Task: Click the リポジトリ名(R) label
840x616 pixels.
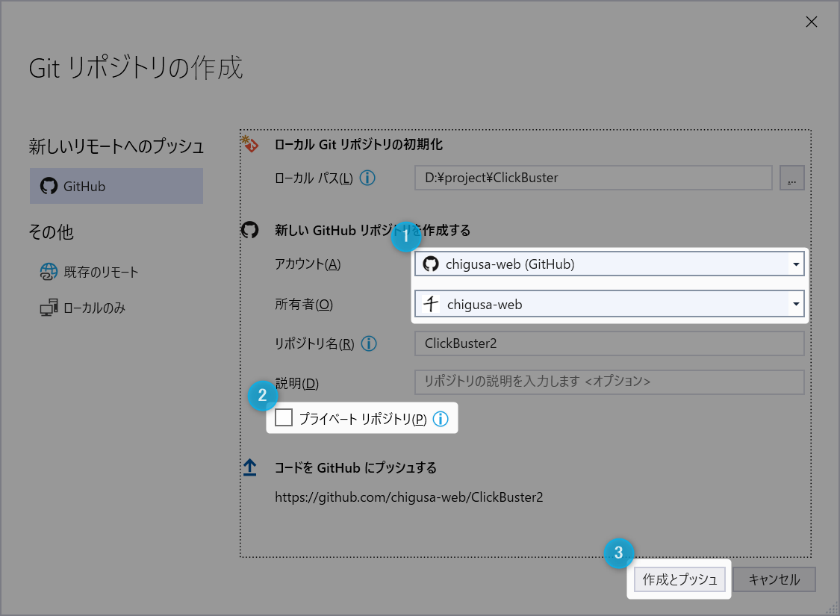Action: coord(314,343)
